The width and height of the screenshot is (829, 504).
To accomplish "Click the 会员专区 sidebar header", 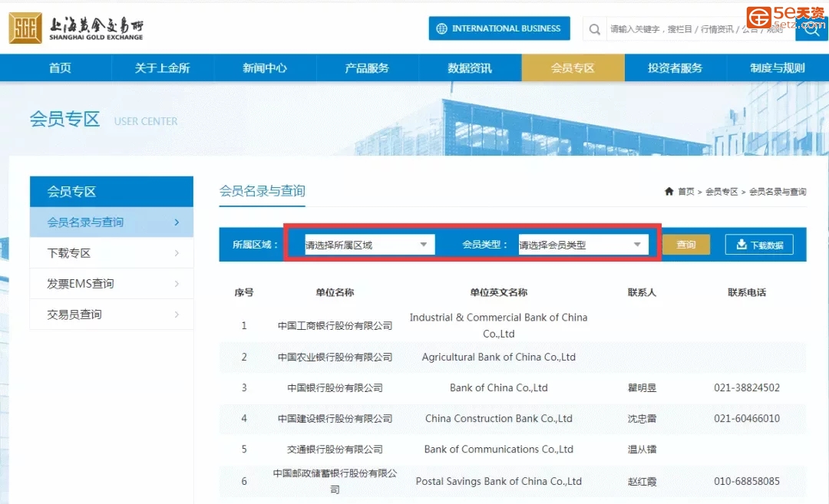I will coord(111,191).
